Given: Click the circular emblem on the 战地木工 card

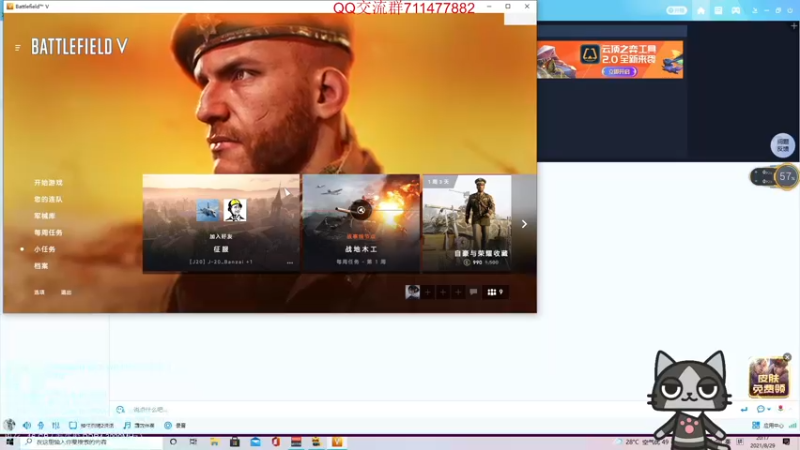Looking at the screenshot, I should click(x=361, y=210).
